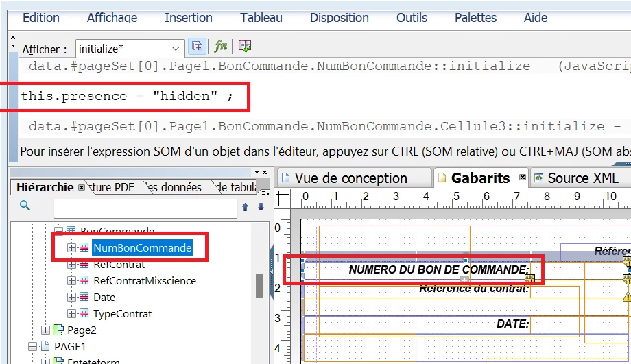This screenshot has height=364, width=631.
Task: Click the hierarchy vertical scrollbar thumb
Action: click(259, 286)
